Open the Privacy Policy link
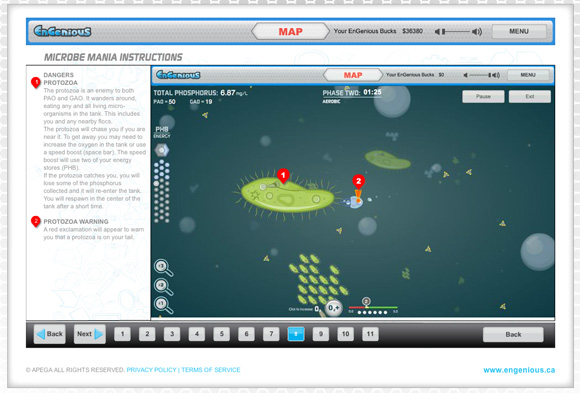580x393 pixels. 151,370
